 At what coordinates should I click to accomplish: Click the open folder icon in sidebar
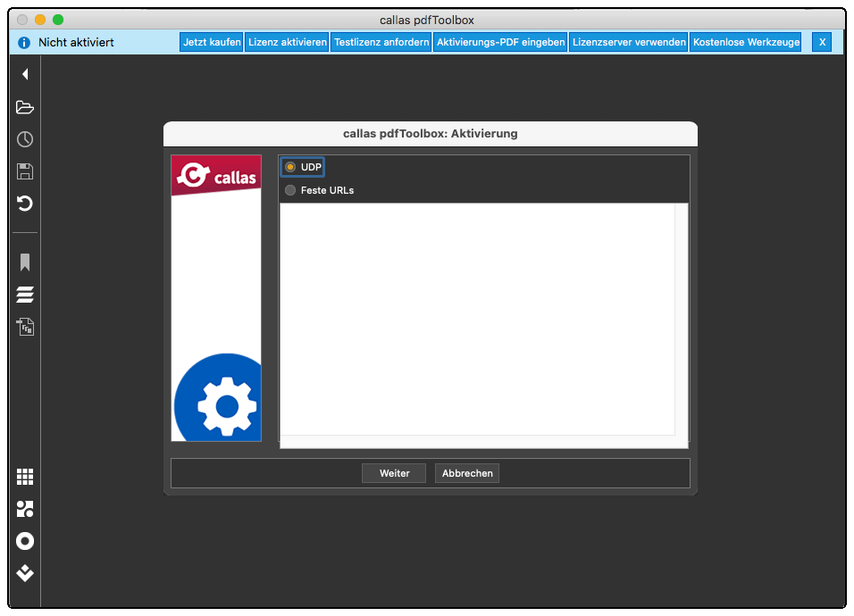pos(25,107)
